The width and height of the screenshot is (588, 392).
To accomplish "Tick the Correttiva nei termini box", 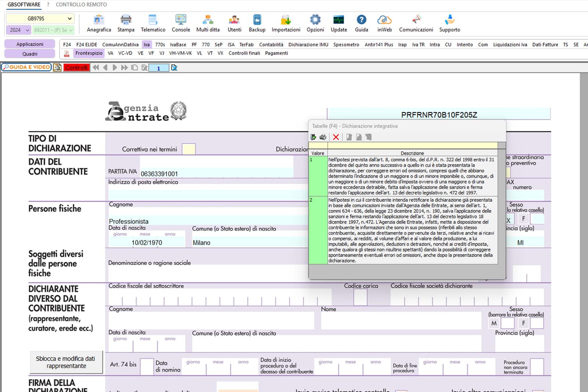I will 189,149.
